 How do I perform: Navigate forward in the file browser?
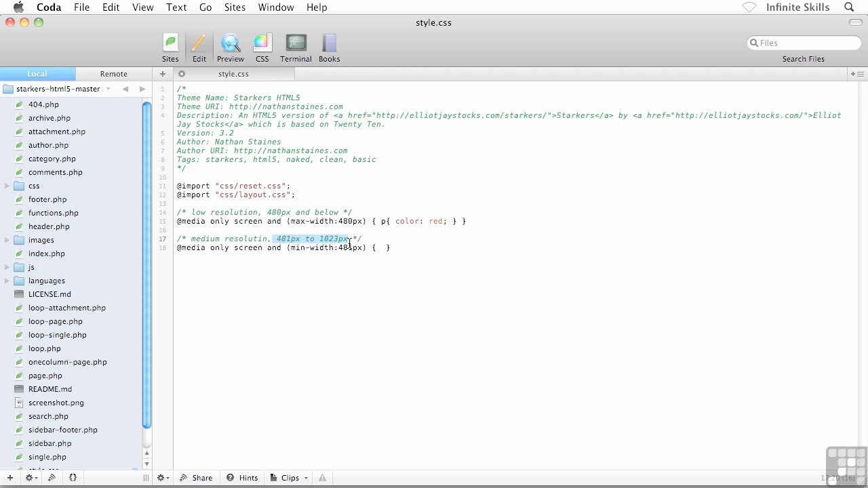[x=142, y=89]
